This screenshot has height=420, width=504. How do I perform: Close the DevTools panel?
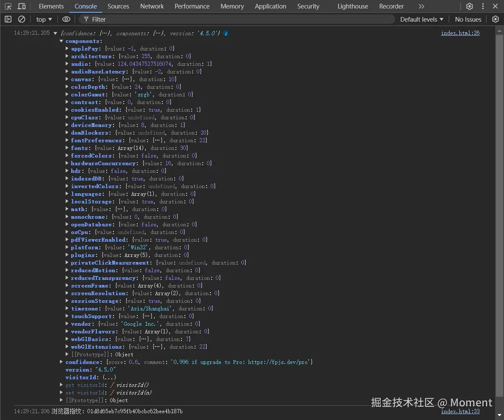coord(496,6)
